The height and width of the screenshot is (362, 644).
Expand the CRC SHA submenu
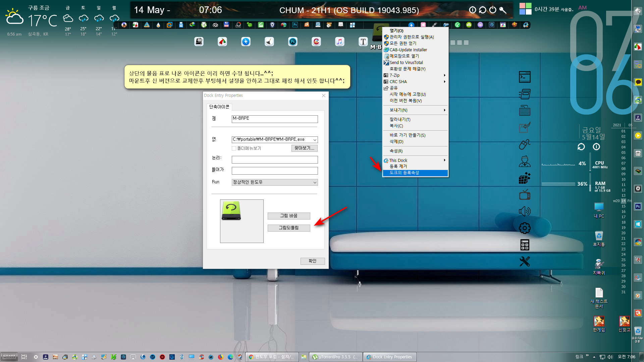(415, 81)
